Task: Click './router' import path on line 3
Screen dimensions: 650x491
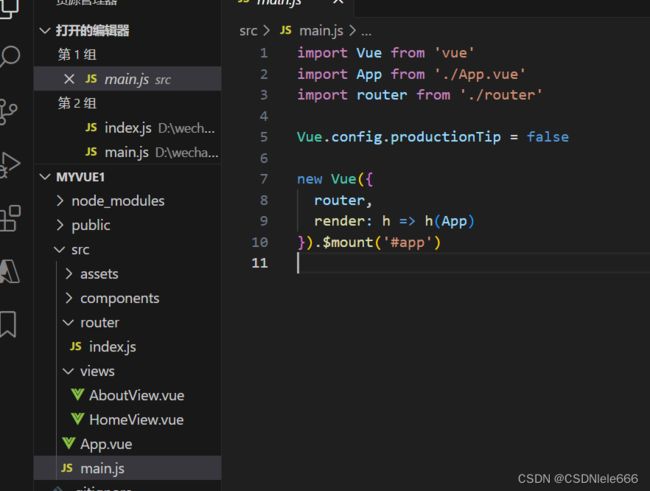Action: point(501,95)
